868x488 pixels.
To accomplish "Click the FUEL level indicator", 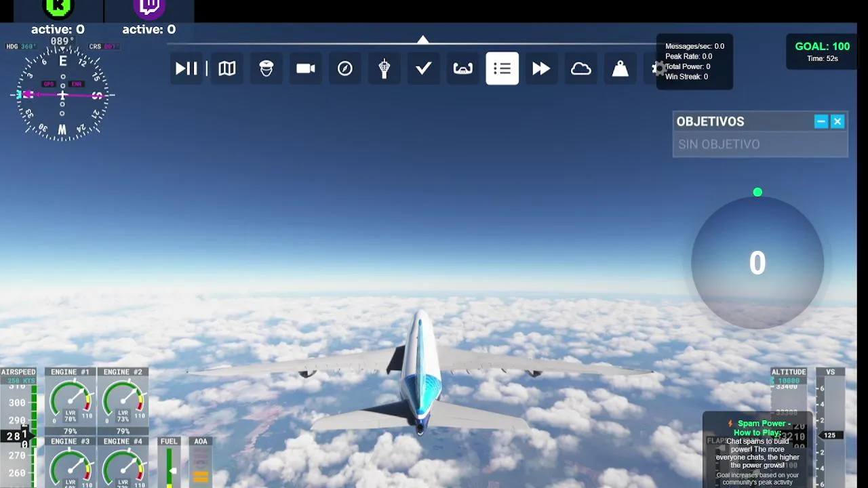I will [169, 462].
